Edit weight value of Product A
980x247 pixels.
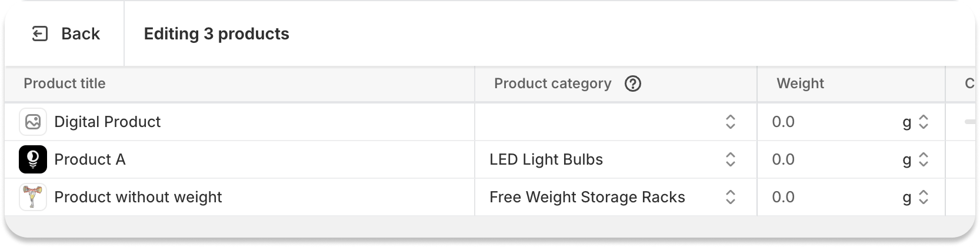[829, 159]
